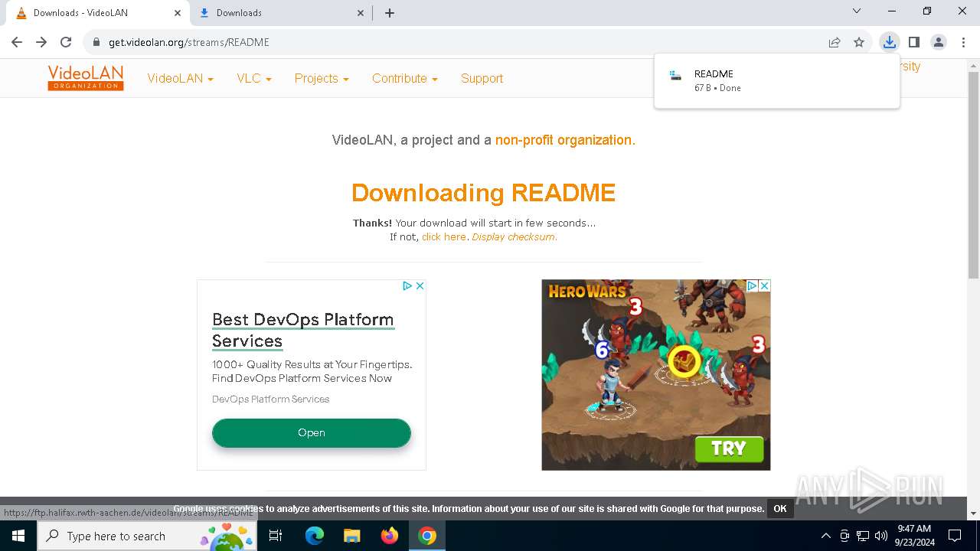This screenshot has height=551, width=980.
Task: Click Best DevOps Platform Services headline
Action: tap(302, 330)
